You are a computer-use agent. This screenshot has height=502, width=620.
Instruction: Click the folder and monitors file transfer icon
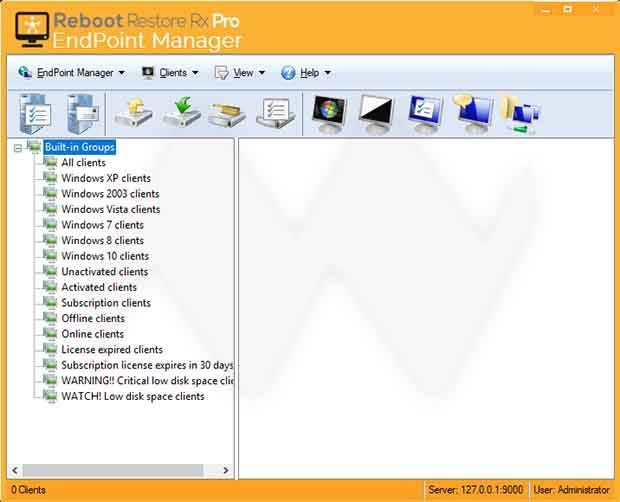[x=521, y=114]
